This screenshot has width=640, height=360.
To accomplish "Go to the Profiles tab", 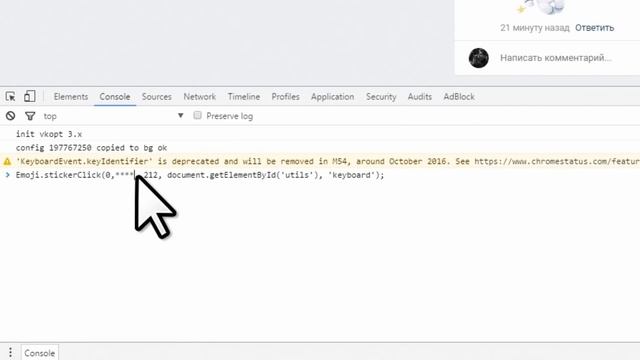I will pos(286,97).
